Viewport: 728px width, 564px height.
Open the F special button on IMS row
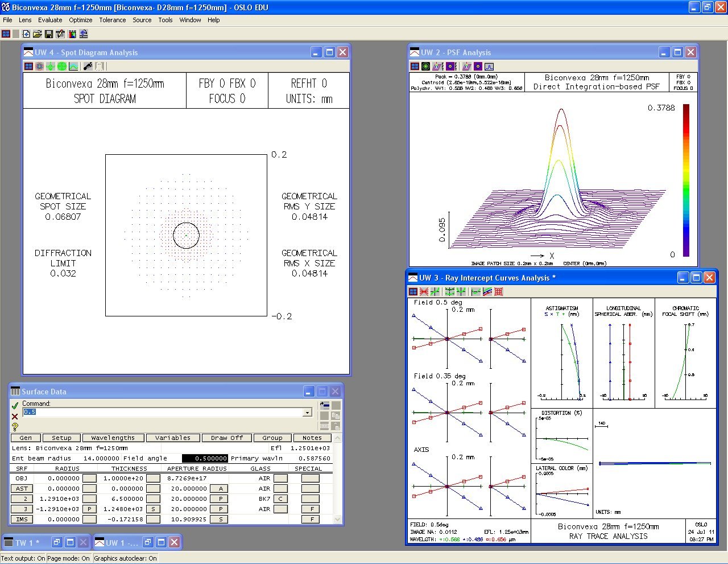point(311,519)
